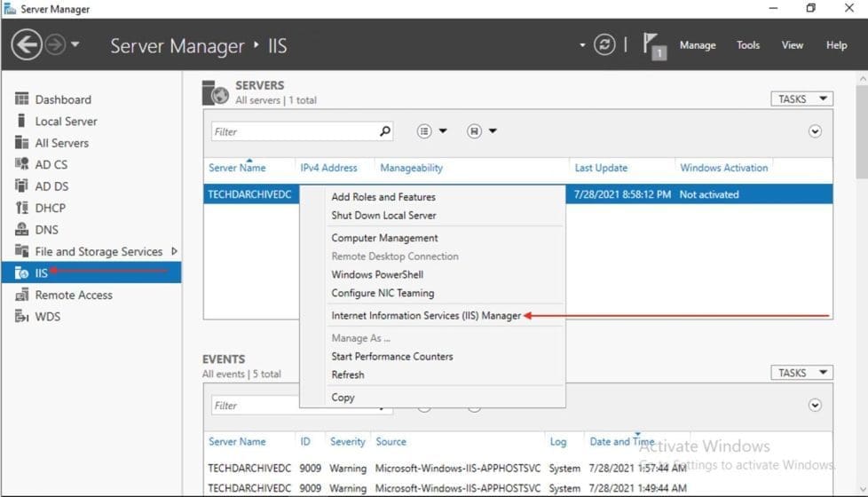Screen dimensions: 868x497
Task: Click the refresh icon in header
Action: [x=604, y=45]
